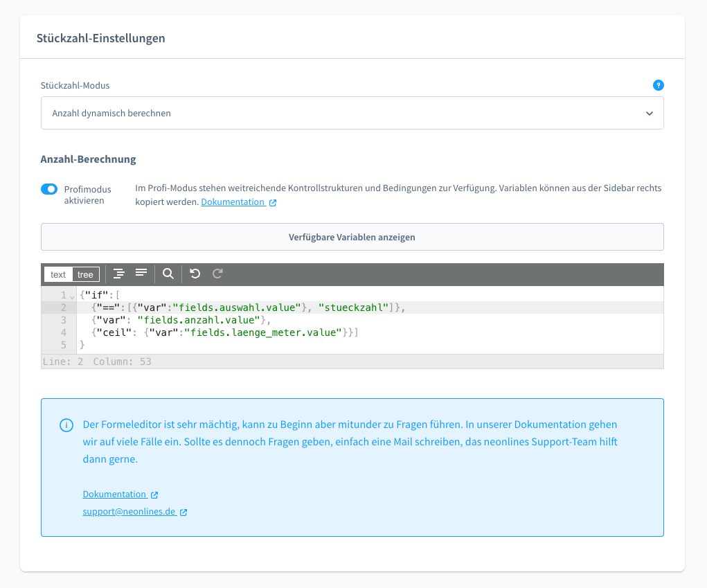This screenshot has height=588, width=707.
Task: Click the chevron arrow of Stückzahl-Modus select
Action: [649, 113]
